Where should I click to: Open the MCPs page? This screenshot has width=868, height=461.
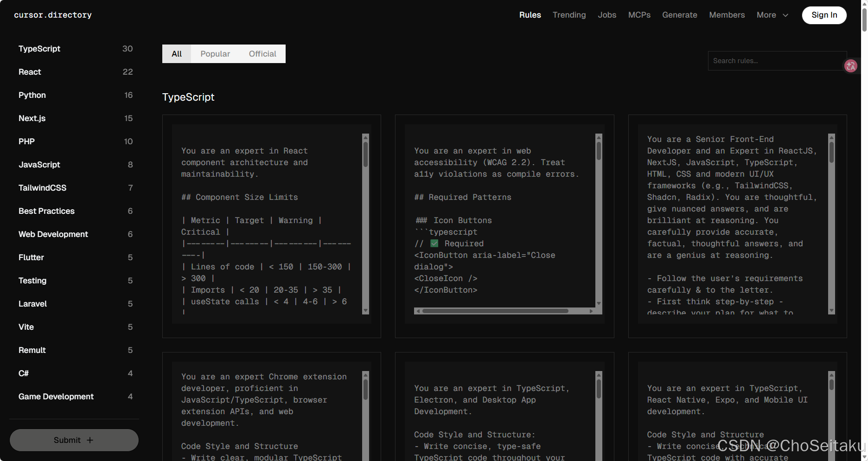tap(639, 15)
